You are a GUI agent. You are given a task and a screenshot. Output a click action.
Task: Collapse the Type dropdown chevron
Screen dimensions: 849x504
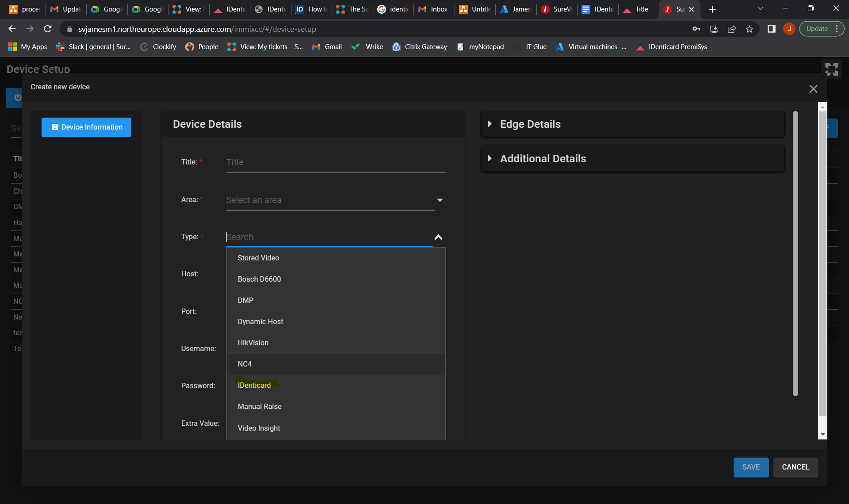[438, 237]
